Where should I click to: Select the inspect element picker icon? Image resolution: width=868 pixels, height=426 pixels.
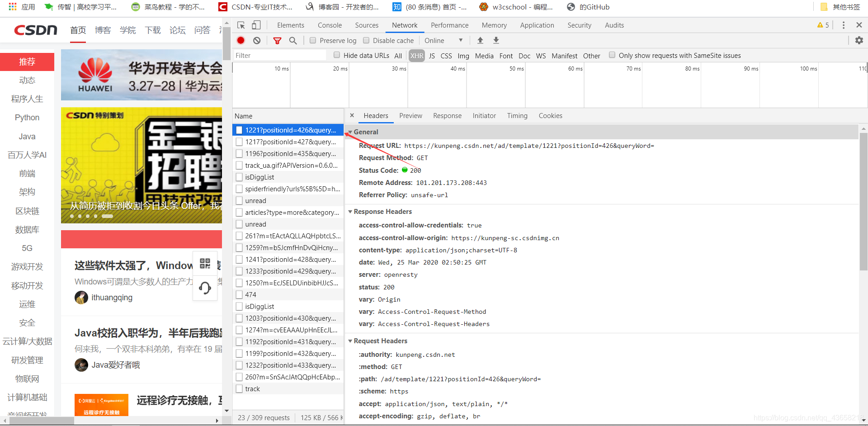pos(241,25)
